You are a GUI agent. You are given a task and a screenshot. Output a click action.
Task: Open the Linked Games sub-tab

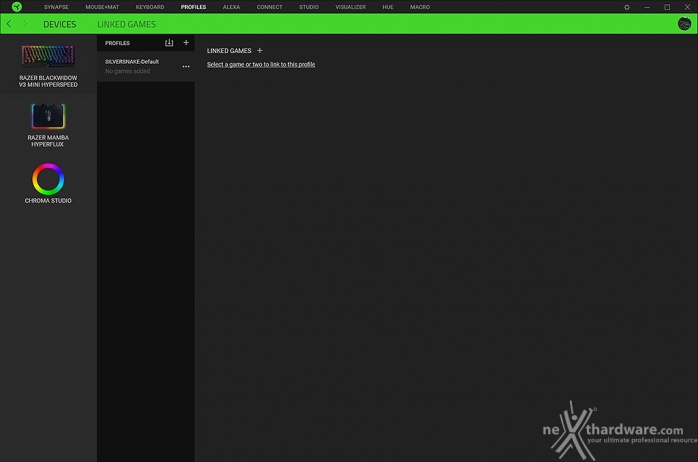point(126,24)
